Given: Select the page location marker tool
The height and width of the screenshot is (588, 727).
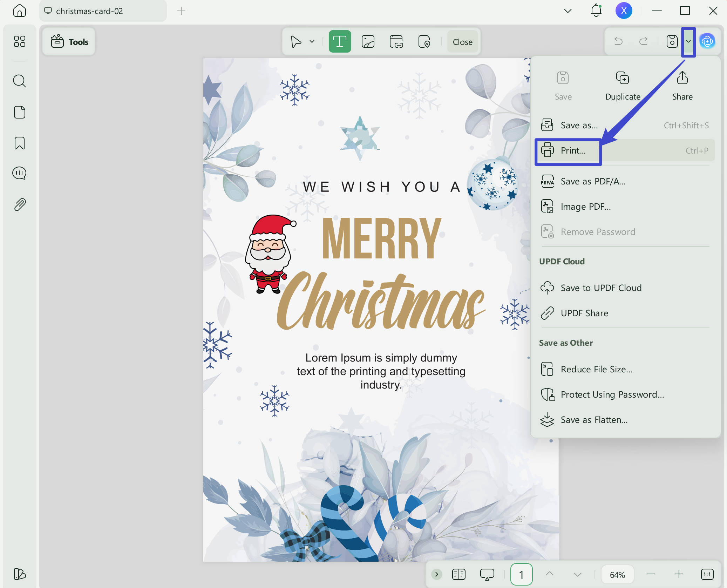Looking at the screenshot, I should click(x=424, y=42).
